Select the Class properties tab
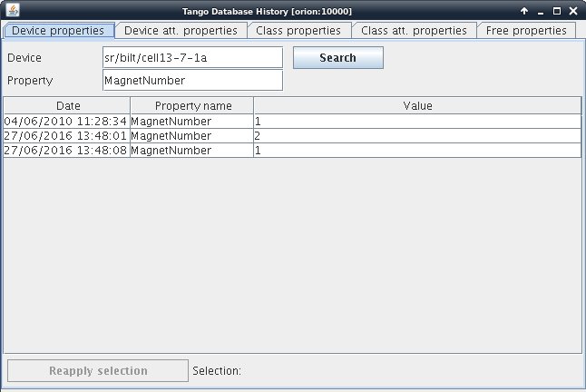This screenshot has width=586, height=392. pos(298,30)
